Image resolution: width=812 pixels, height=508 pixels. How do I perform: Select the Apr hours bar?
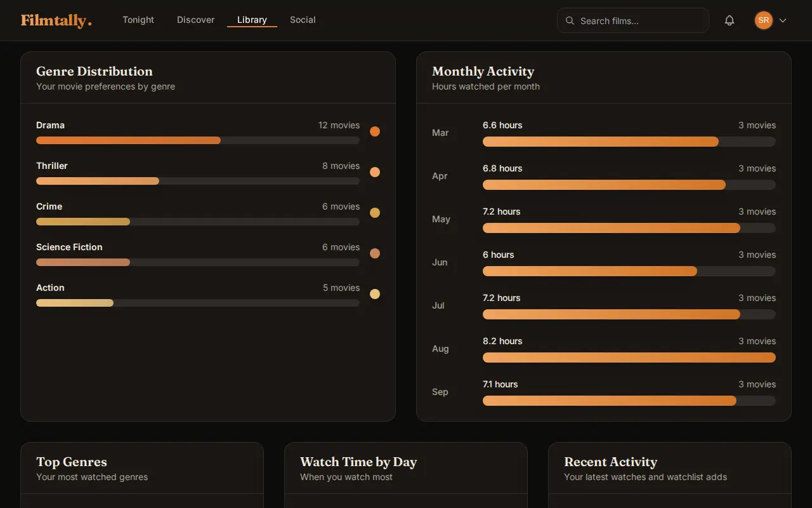tap(629, 185)
